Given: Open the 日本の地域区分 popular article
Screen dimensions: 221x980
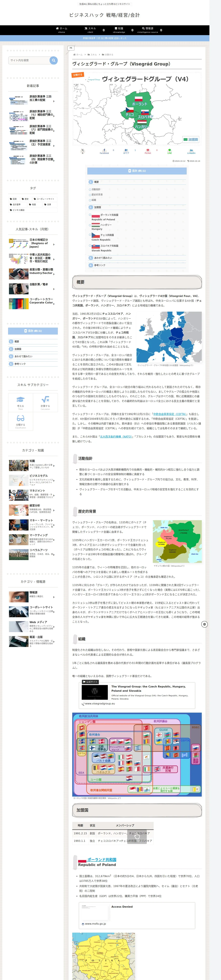Looking at the screenshot, I should [33, 244].
